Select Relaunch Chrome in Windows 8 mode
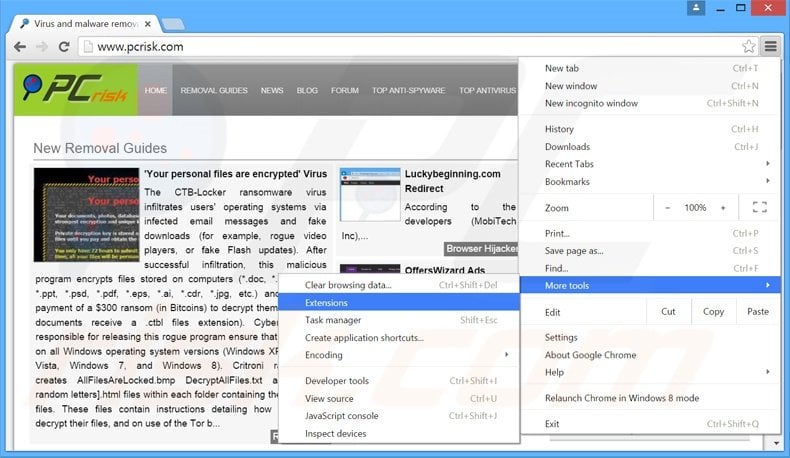Image resolution: width=790 pixels, height=458 pixels. pos(650,398)
